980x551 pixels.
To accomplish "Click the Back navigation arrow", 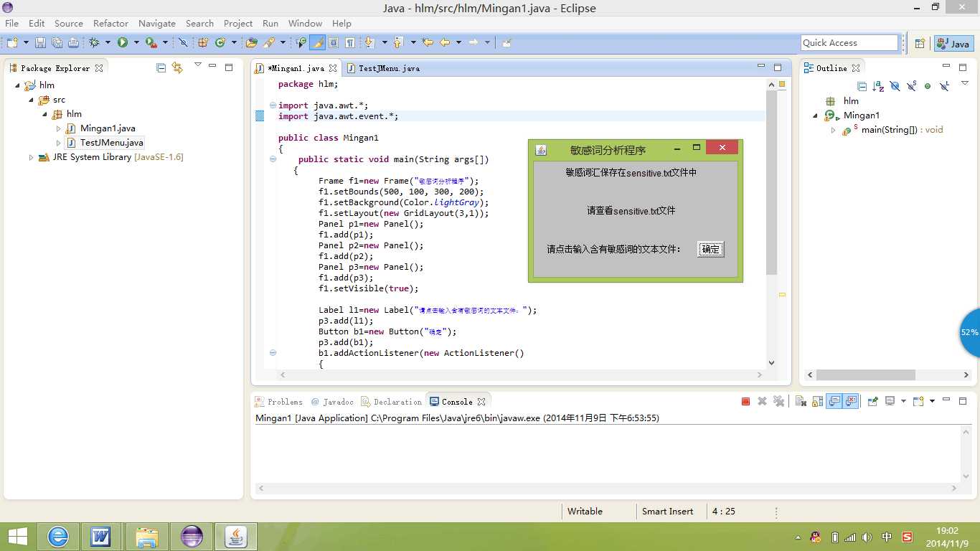I will tap(445, 43).
